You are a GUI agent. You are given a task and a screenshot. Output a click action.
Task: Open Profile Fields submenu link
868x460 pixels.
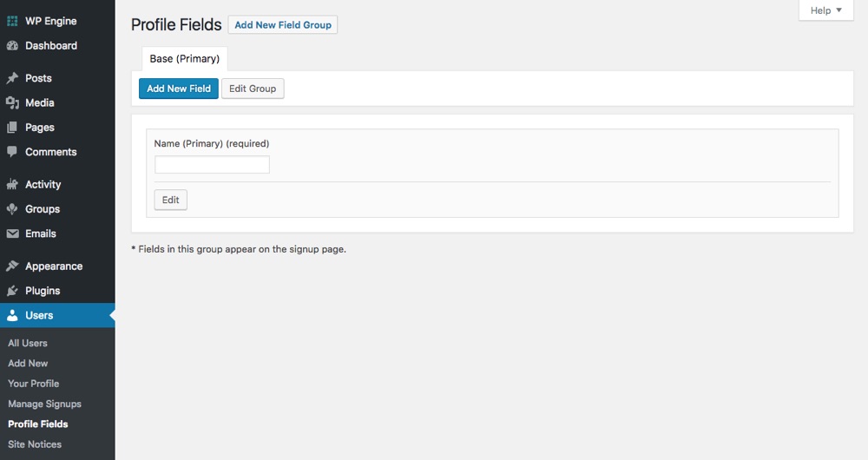tap(37, 424)
